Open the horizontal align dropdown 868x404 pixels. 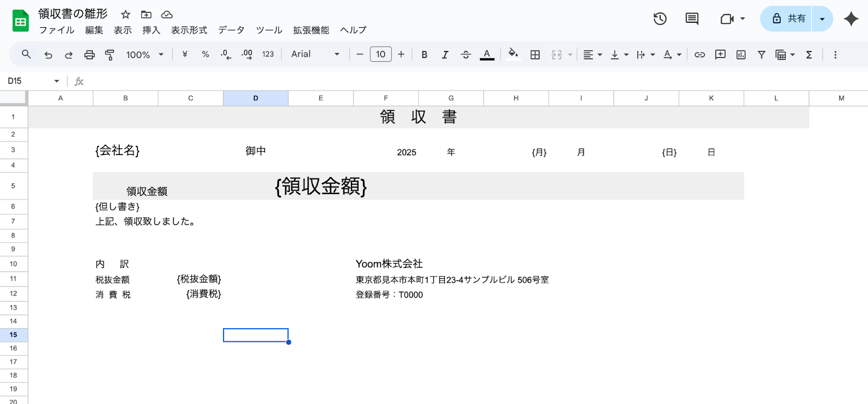pos(592,55)
